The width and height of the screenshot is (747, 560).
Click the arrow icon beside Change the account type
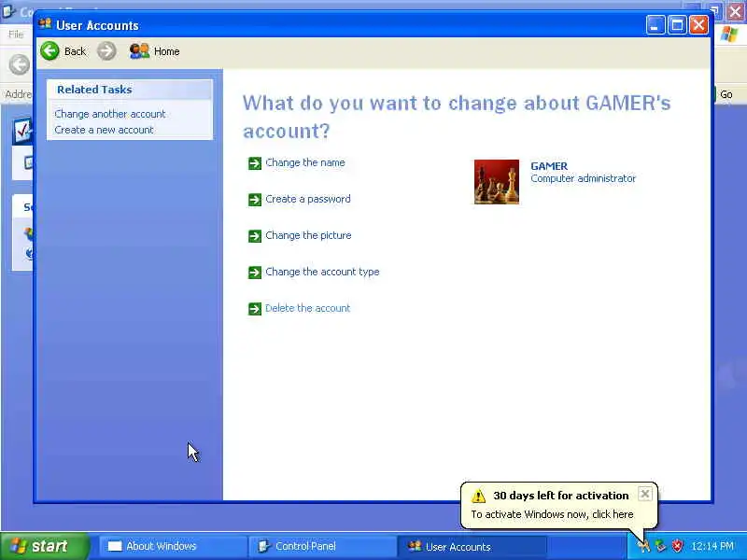coord(255,273)
